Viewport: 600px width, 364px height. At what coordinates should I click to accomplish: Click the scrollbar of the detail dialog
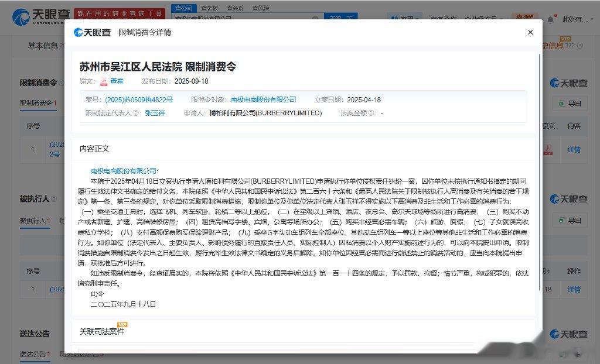pos(540,172)
